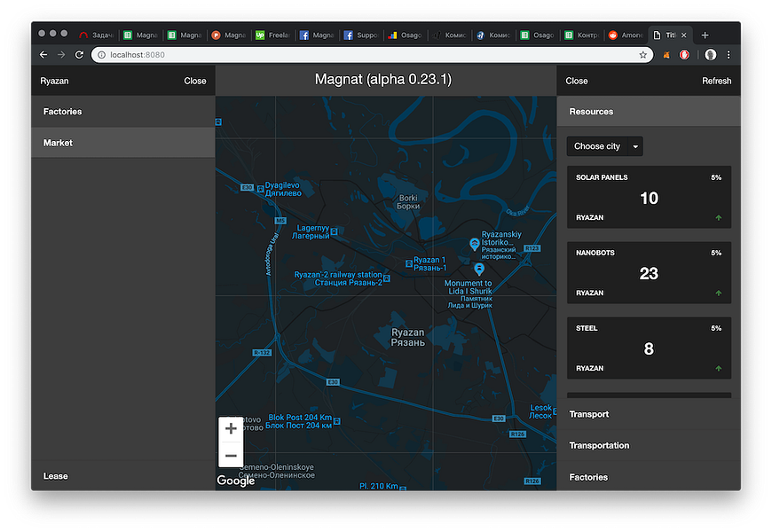Click the browser back arrow

43,55
